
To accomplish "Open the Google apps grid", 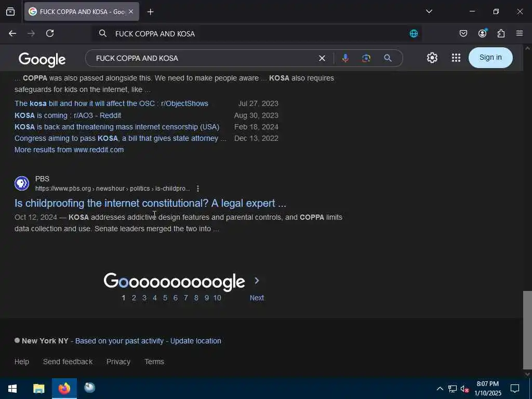I will (456, 58).
